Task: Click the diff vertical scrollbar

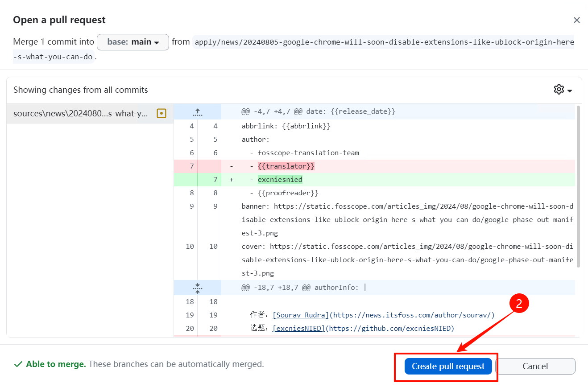Action: click(x=579, y=186)
